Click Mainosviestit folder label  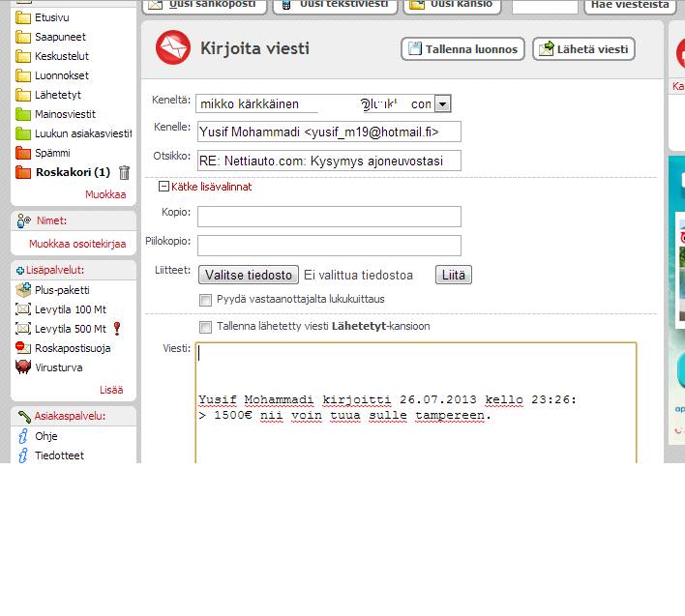click(65, 114)
